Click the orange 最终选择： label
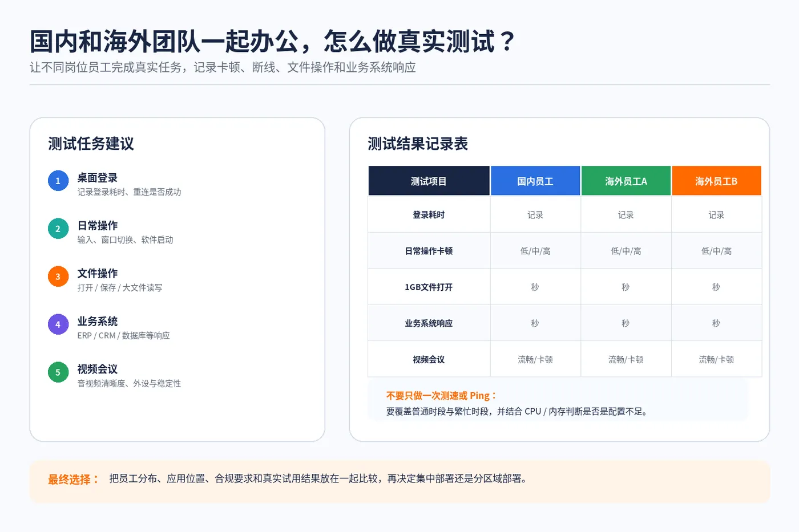 [74, 480]
